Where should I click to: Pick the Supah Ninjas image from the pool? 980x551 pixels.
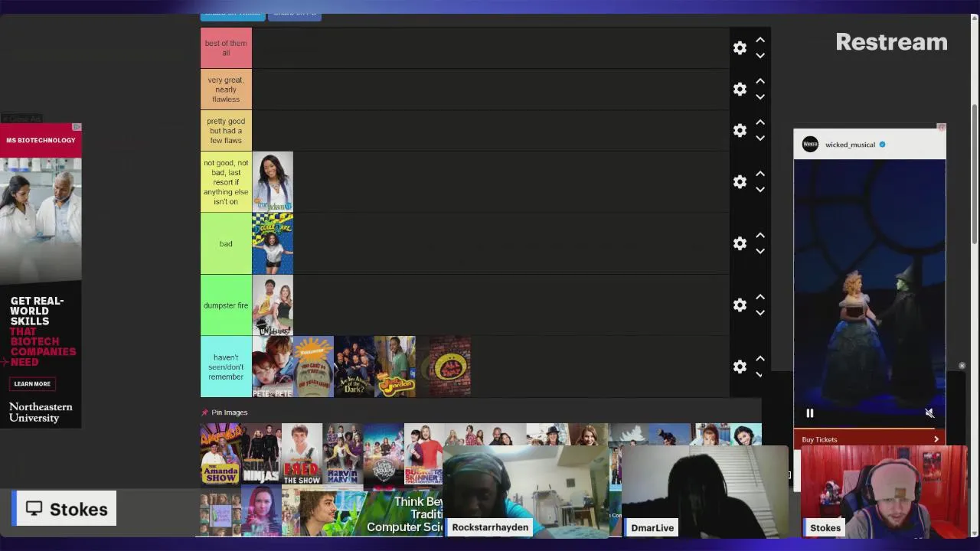click(x=261, y=454)
